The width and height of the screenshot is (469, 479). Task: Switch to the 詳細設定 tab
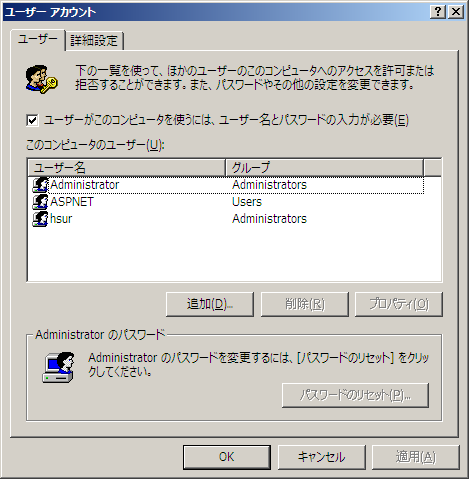click(94, 41)
